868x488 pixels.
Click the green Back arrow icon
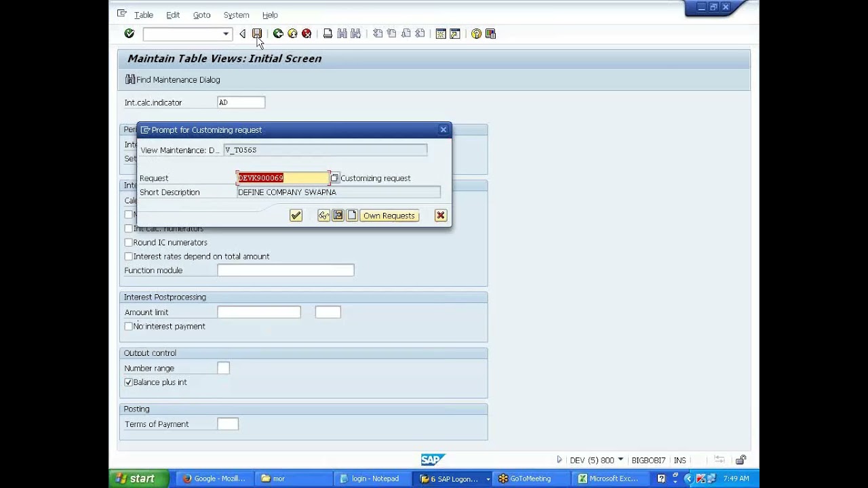(278, 34)
